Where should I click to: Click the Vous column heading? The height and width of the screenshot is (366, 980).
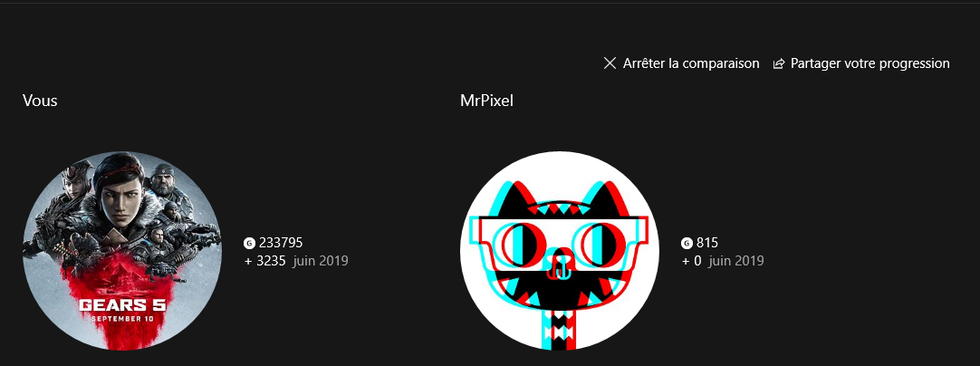(40, 100)
